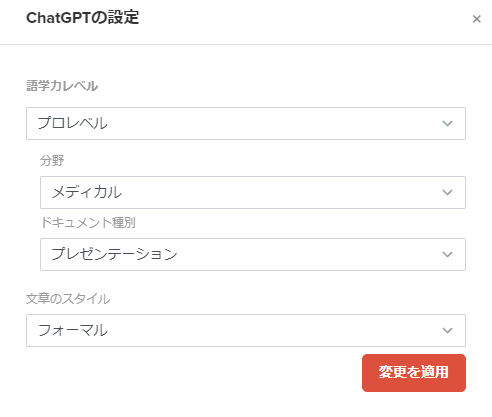Click the ドキュメント種別 field label
This screenshot has width=492, height=417.
(x=88, y=223)
